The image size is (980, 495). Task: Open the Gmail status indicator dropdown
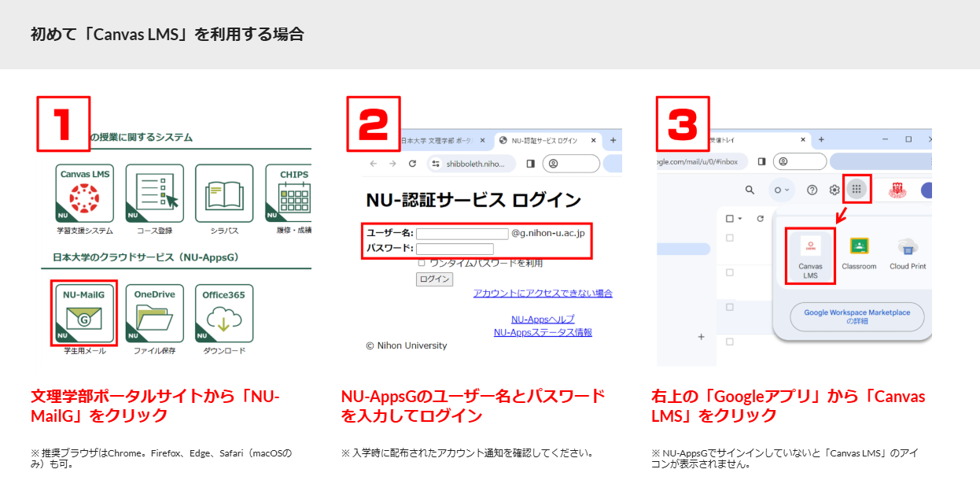click(781, 190)
